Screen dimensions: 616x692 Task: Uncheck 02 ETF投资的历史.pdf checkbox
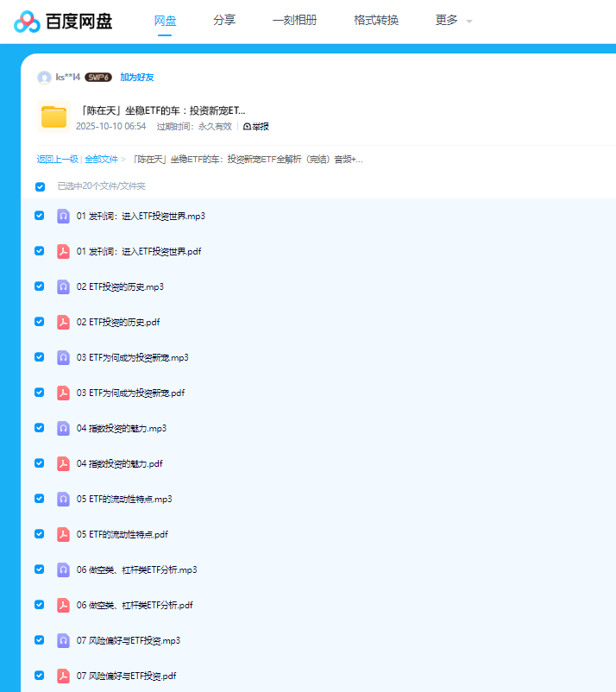point(40,321)
